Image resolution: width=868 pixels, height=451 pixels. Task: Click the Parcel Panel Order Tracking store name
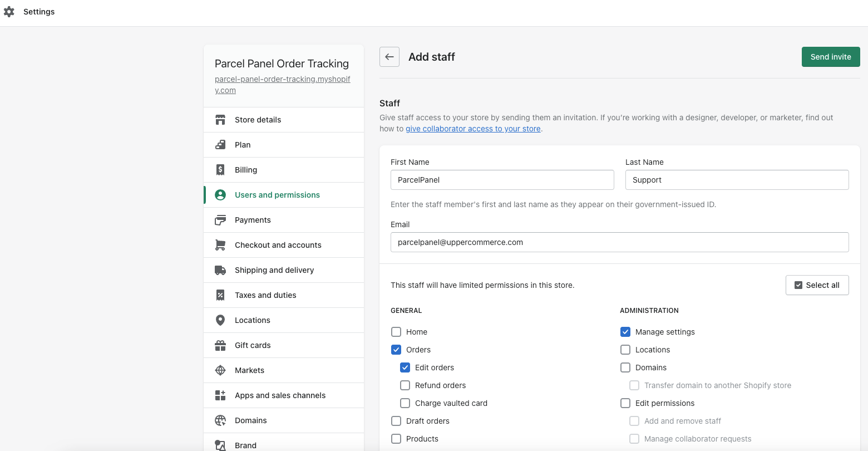tap(282, 64)
